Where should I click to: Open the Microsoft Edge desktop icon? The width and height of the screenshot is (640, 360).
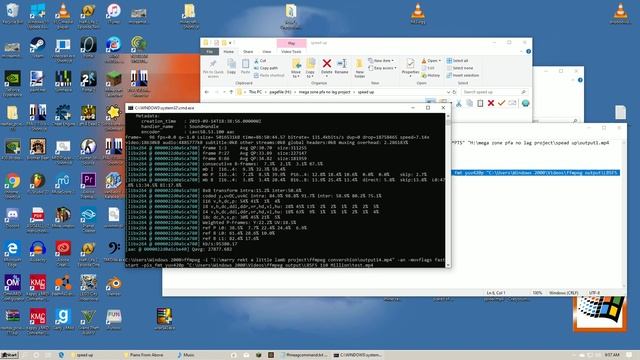[x=13, y=253]
